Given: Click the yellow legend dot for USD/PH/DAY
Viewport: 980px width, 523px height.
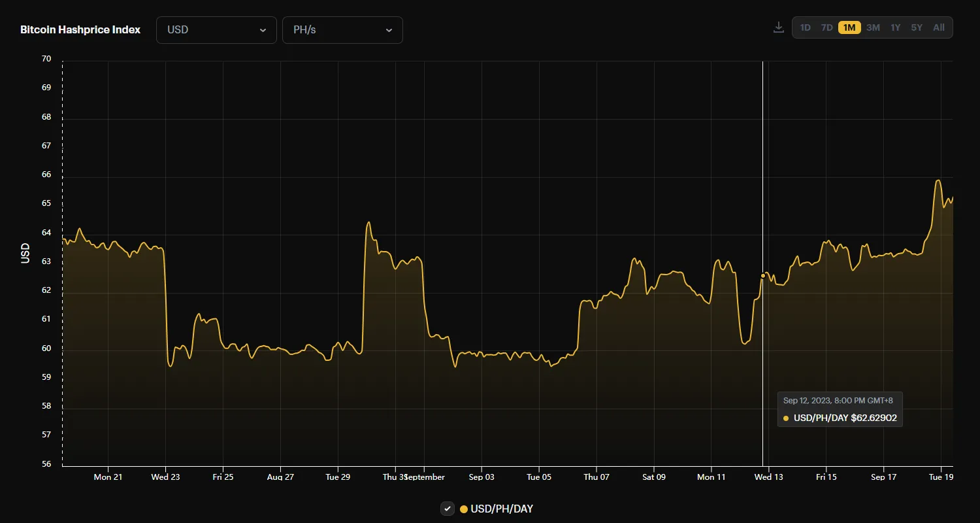Looking at the screenshot, I should click(x=464, y=509).
